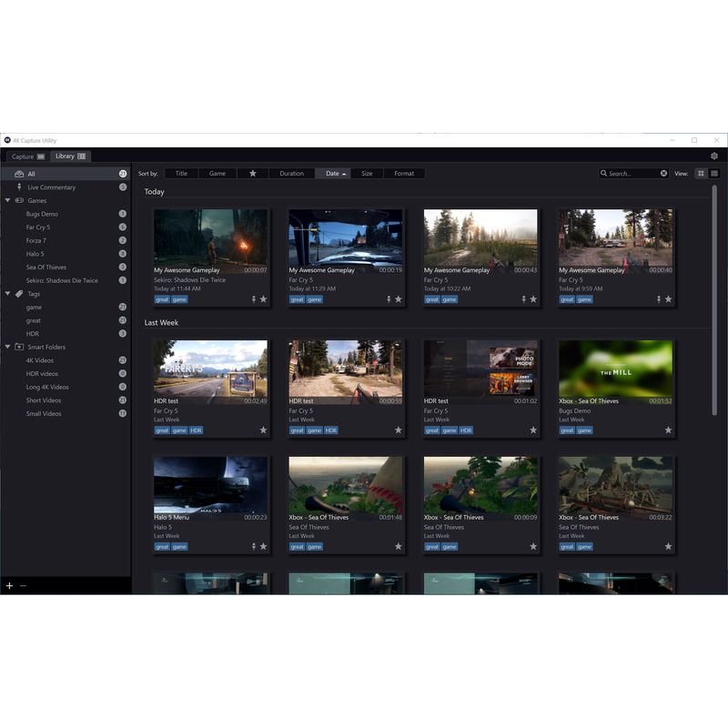The image size is (728, 728).
Task: Clear the search field with X icon
Action: 664,173
